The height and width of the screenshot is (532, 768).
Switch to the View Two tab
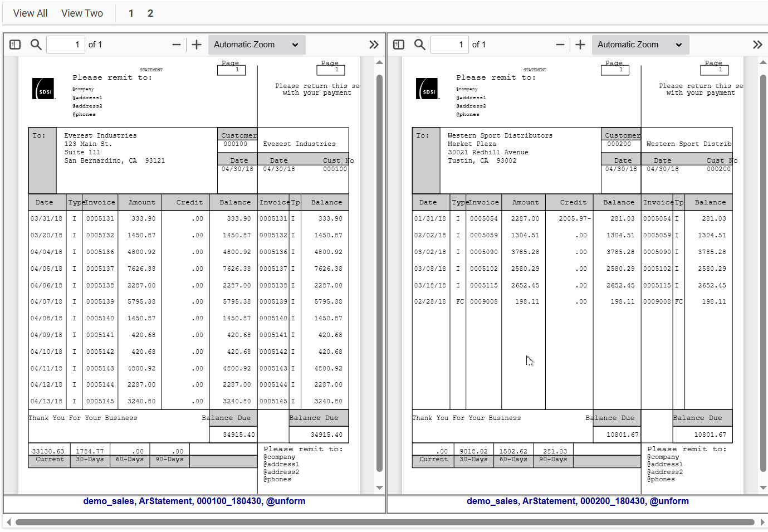pos(82,13)
